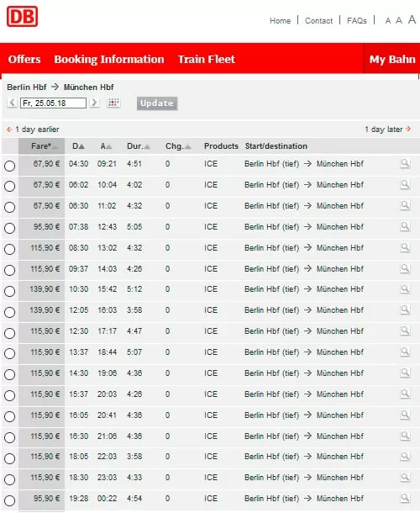Open details magnifier for 12:05 departure
The height and width of the screenshot is (513, 420).
pyautogui.click(x=405, y=309)
